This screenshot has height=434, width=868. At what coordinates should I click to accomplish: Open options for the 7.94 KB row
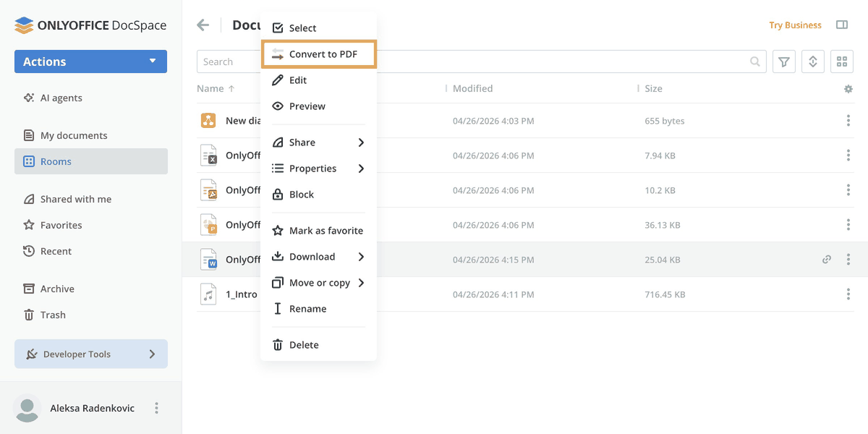(848, 156)
